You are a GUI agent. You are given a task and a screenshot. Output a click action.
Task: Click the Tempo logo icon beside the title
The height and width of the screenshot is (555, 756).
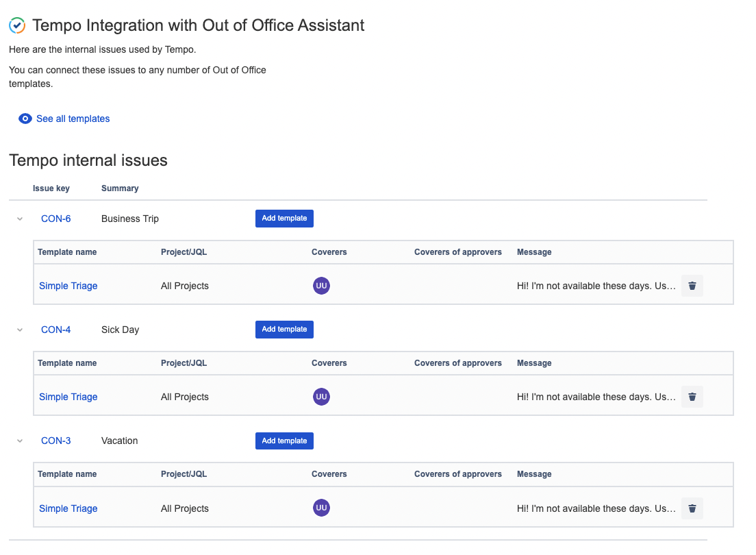pyautogui.click(x=17, y=25)
